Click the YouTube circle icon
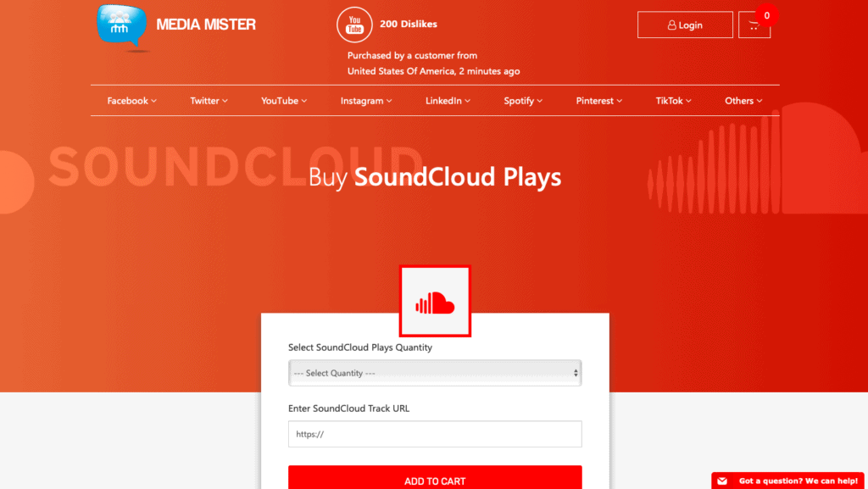 pos(354,25)
